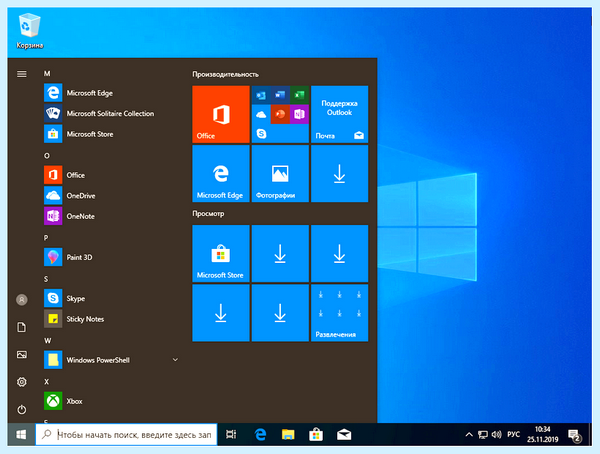Open Excel from the Office apps tile
This screenshot has height=454, width=600.
point(299,95)
